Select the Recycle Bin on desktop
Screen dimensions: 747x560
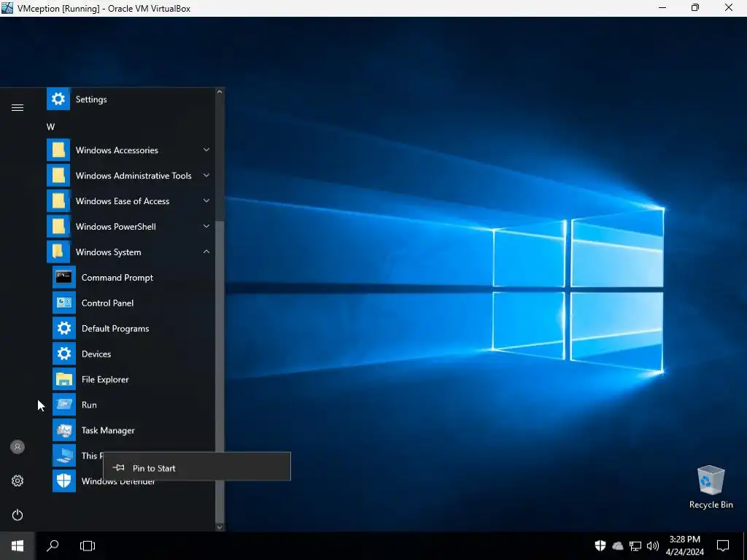pyautogui.click(x=711, y=487)
